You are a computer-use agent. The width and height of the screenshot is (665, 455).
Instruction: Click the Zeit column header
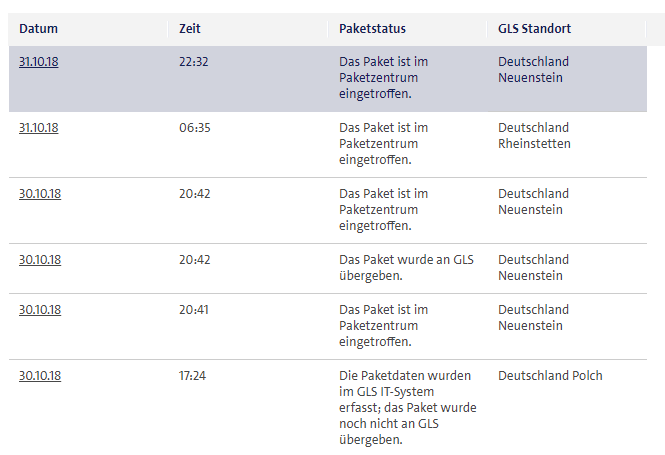(189, 29)
